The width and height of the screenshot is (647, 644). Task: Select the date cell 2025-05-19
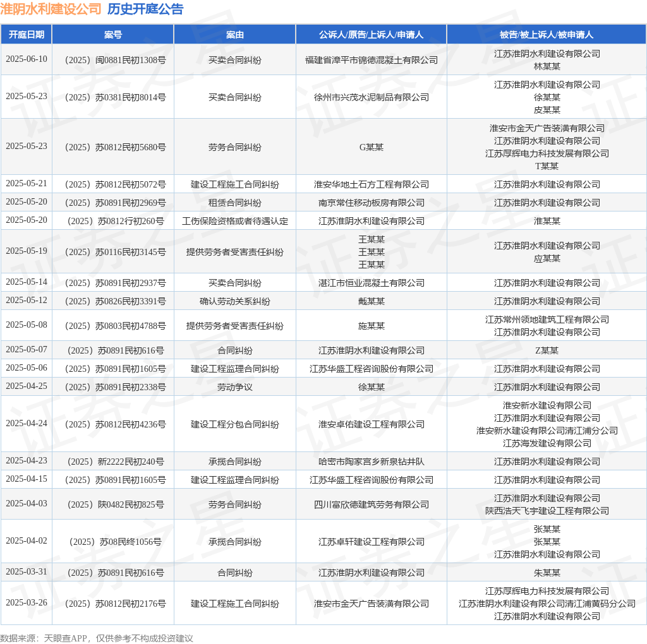click(27, 251)
